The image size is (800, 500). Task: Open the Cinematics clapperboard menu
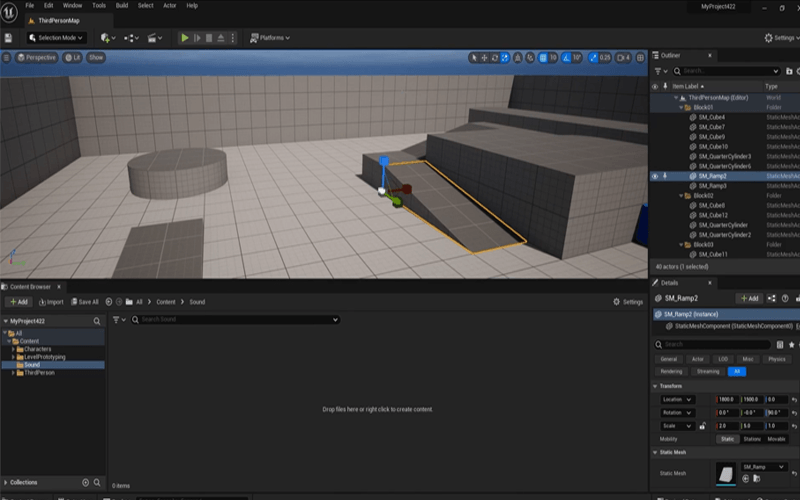pos(155,38)
